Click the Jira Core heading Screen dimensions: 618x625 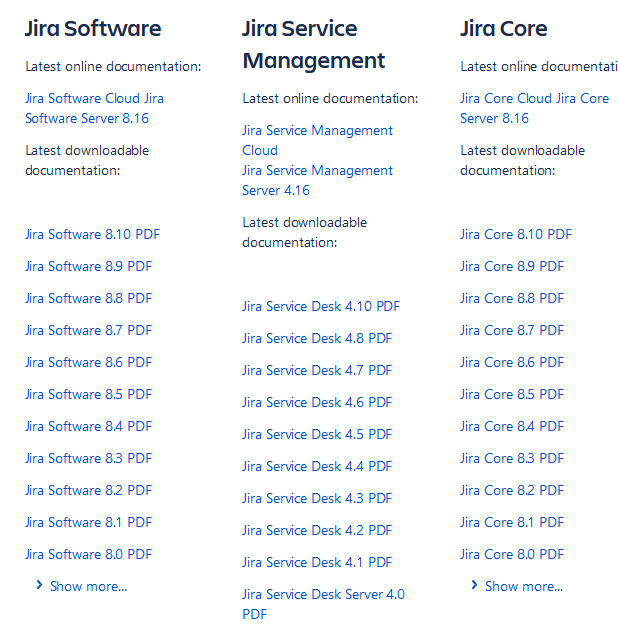click(x=504, y=29)
